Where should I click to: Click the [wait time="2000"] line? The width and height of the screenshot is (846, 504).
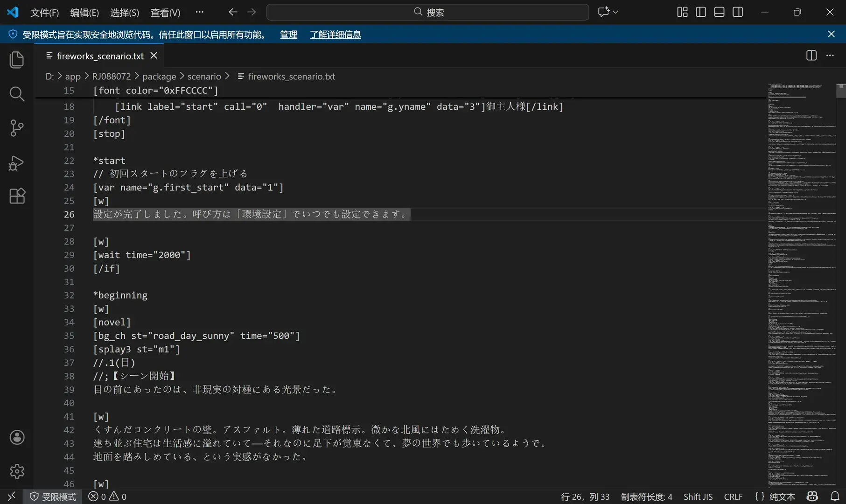[x=142, y=255]
